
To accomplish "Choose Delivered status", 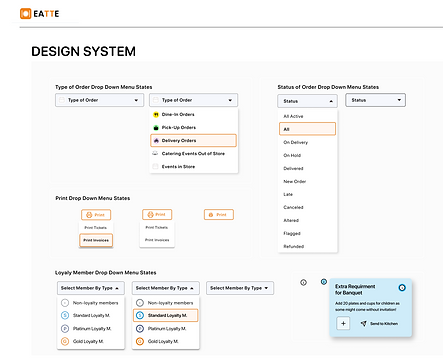I will point(307,168).
